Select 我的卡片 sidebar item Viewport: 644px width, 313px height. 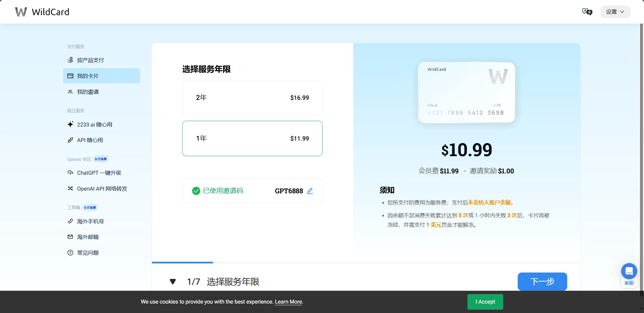click(x=101, y=76)
